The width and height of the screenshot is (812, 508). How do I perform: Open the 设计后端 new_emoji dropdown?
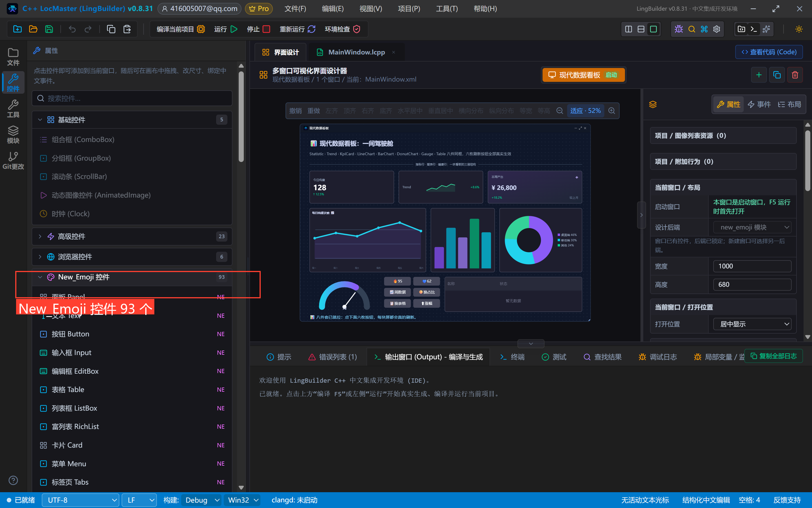point(752,227)
